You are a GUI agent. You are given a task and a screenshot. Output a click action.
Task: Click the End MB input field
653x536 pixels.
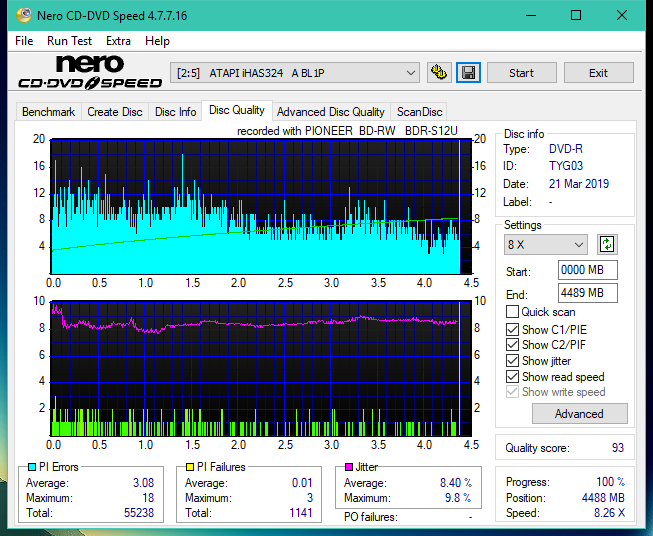coord(587,293)
